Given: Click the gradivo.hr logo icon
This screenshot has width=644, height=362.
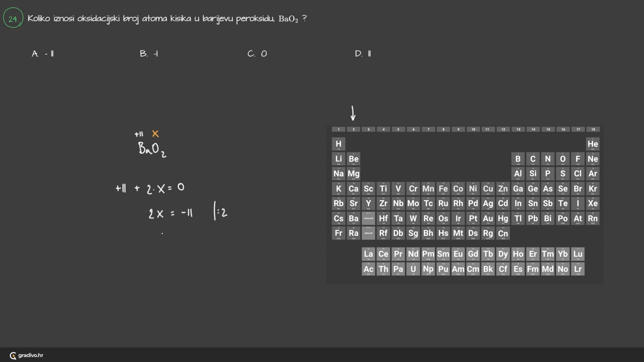Looking at the screenshot, I should [13, 356].
